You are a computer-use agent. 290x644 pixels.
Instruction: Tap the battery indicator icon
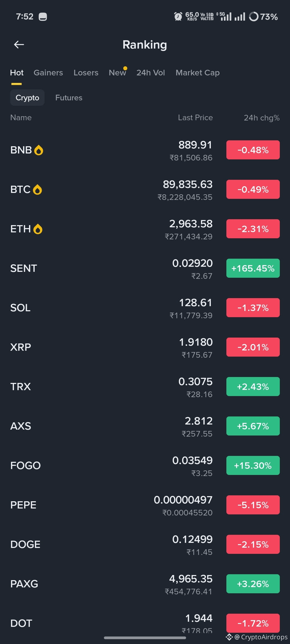pyautogui.click(x=253, y=17)
